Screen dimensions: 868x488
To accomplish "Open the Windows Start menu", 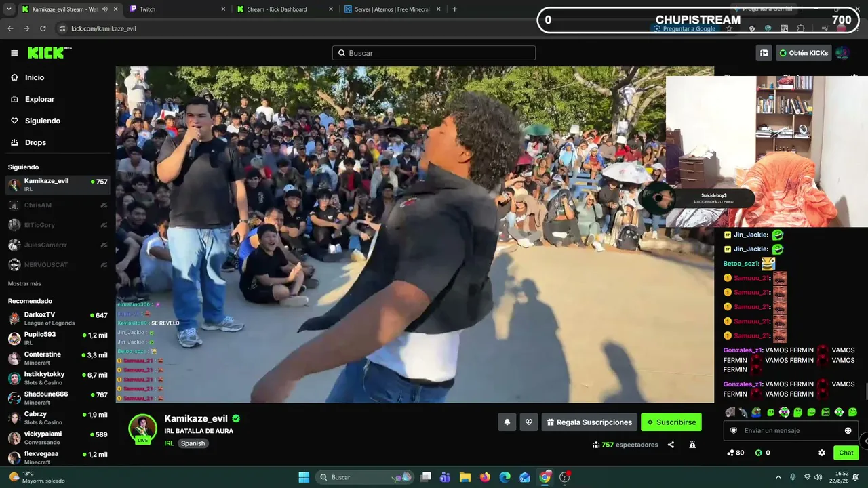I will coord(304,477).
